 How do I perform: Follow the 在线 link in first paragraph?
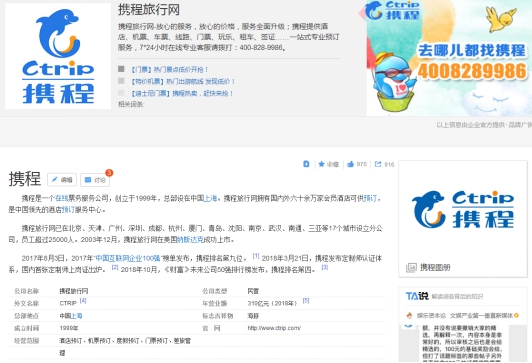tap(62, 198)
